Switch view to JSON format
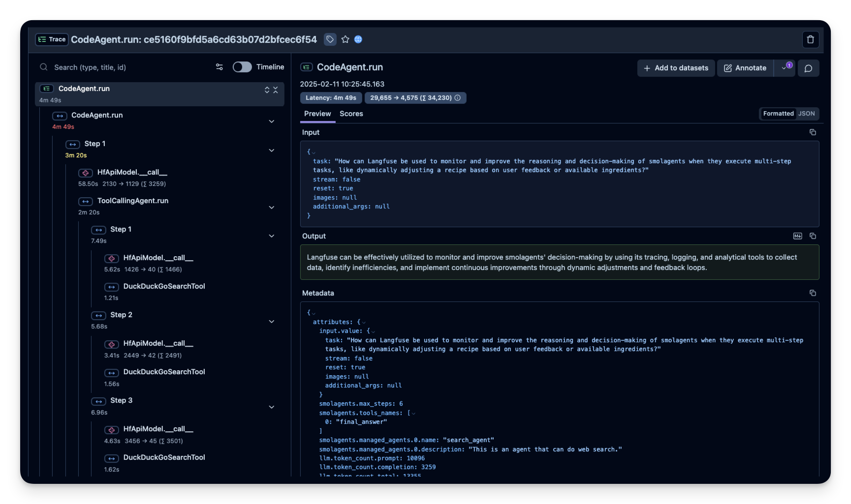 point(806,114)
